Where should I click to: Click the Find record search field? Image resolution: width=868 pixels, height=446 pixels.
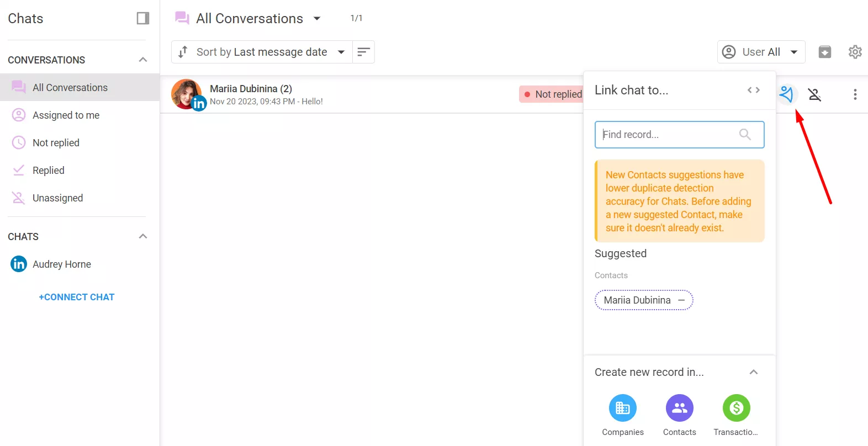point(679,135)
